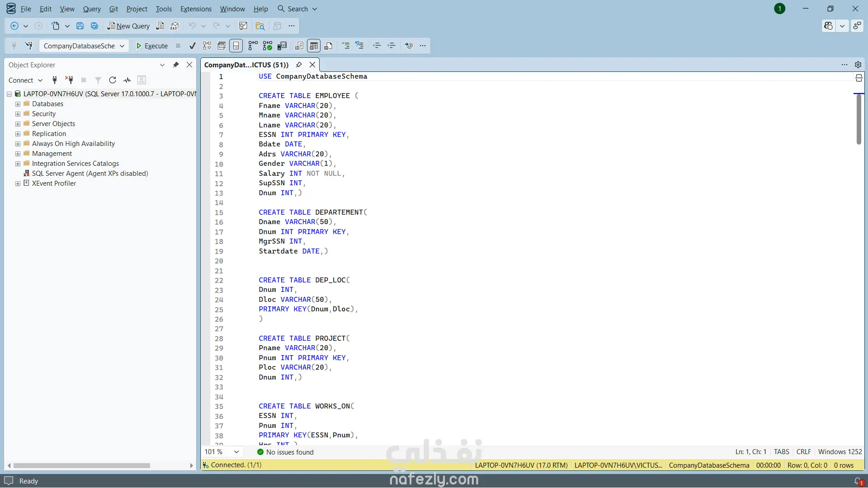Click the Undo arrow icon
Screen dimensions: 868x488
click(x=192, y=26)
